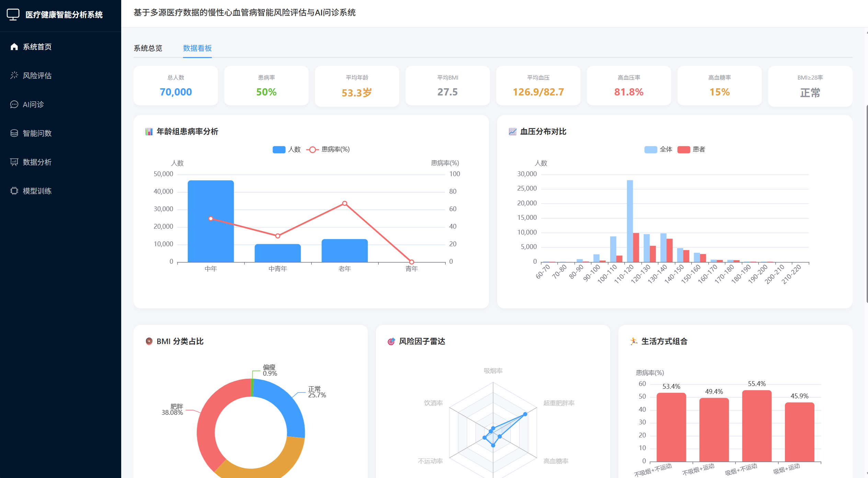
Task: Open the 风险评估 menu item
Action: tap(60, 76)
